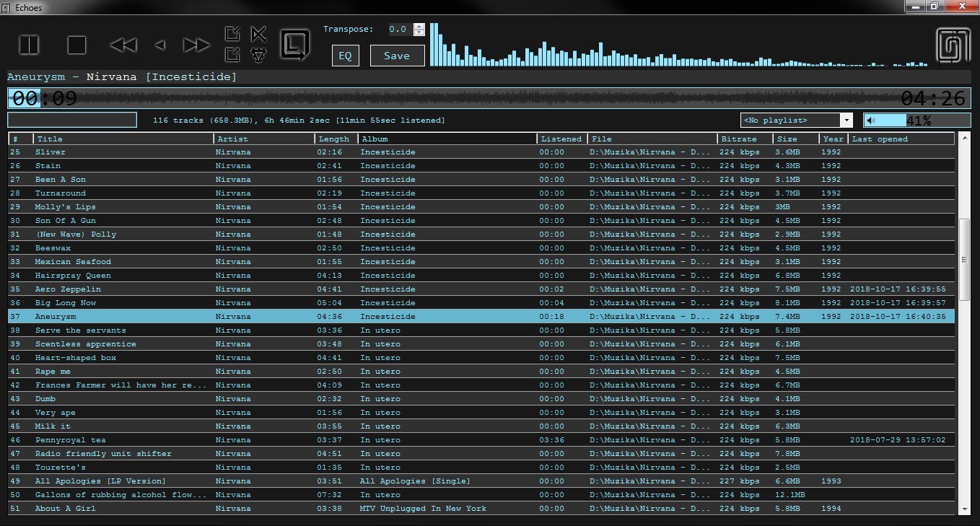Toggle the crossed-arrows shuffle icon
This screenshot has height=526, width=980.
point(258,34)
